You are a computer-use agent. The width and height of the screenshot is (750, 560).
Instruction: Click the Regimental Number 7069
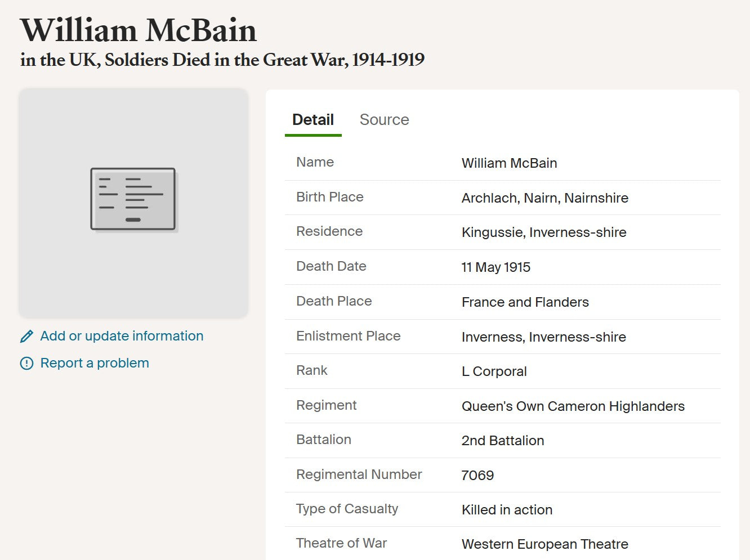click(478, 476)
